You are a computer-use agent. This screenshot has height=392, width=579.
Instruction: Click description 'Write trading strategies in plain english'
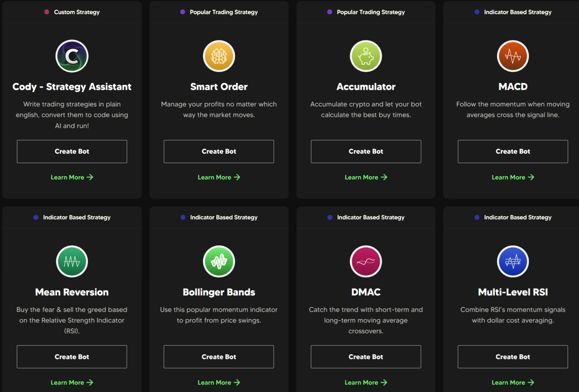coord(72,115)
